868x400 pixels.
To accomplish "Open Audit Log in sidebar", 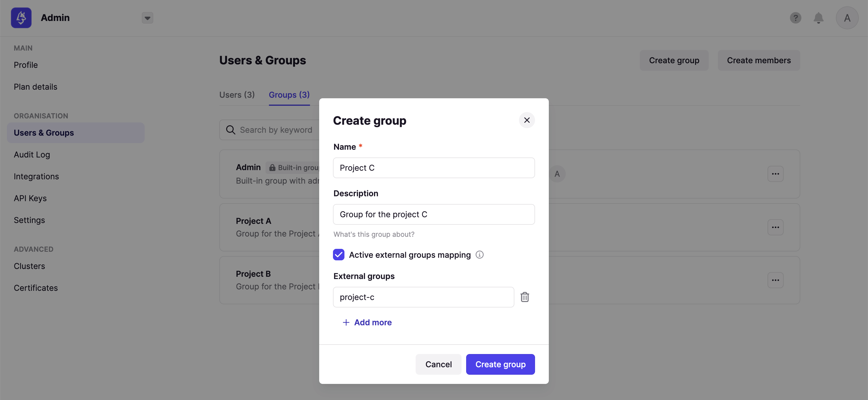I will coord(32,155).
